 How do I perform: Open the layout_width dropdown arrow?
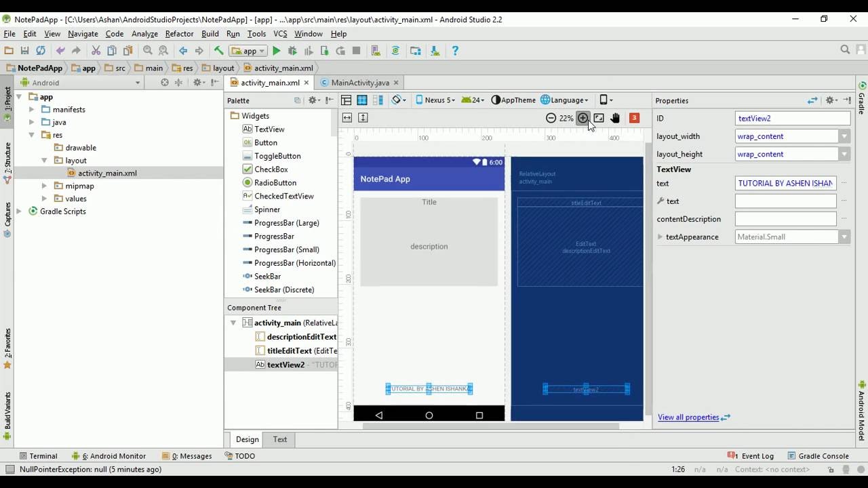844,136
